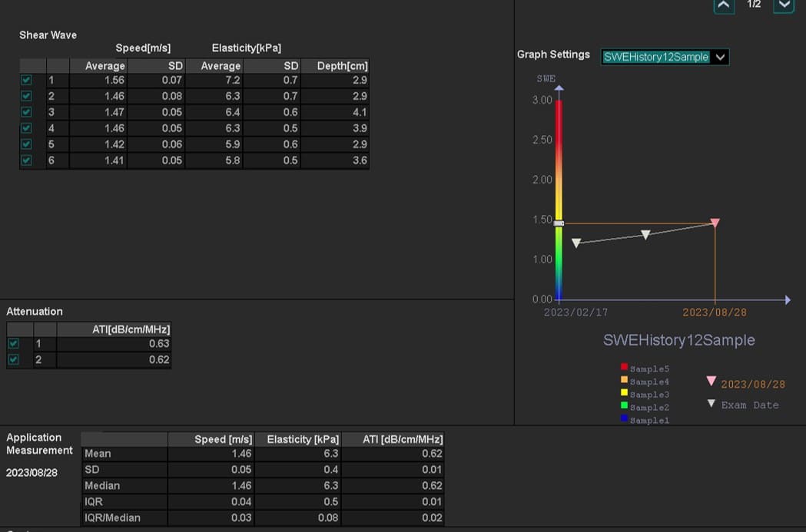Viewport: 806px width, 532px height.
Task: Select the middle white triangle data point
Action: point(645,235)
